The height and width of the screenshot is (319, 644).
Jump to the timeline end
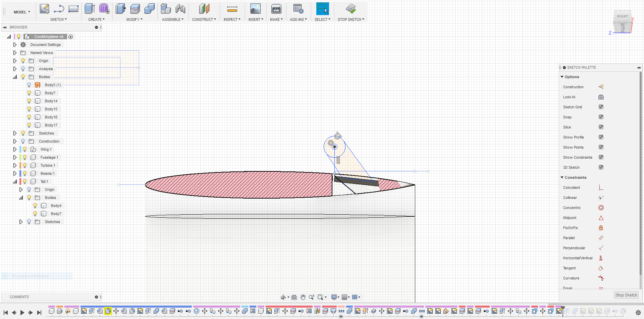pyautogui.click(x=39, y=313)
